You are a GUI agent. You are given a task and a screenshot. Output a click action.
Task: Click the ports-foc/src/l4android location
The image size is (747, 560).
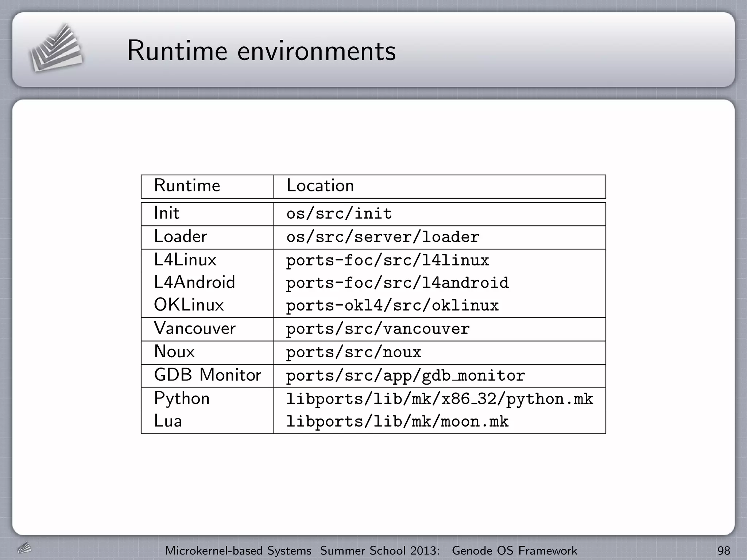coord(397,283)
